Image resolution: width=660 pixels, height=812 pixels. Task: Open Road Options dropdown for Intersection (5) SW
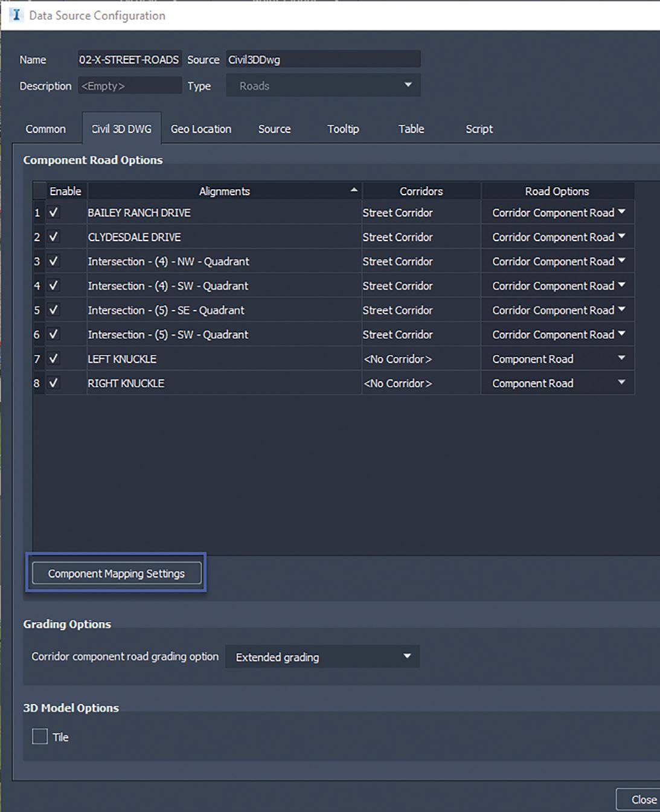(558, 334)
